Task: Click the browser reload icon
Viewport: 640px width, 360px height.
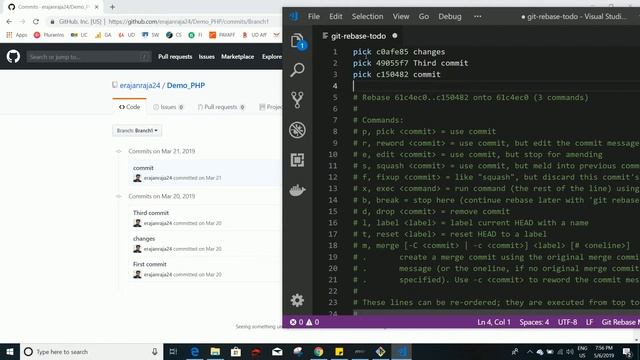Action: 36,21
